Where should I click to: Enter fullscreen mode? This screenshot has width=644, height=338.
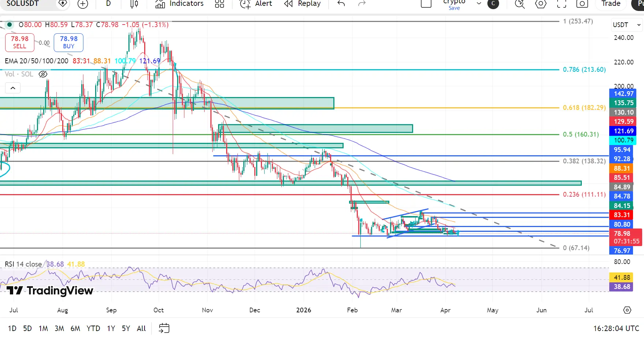point(562,4)
